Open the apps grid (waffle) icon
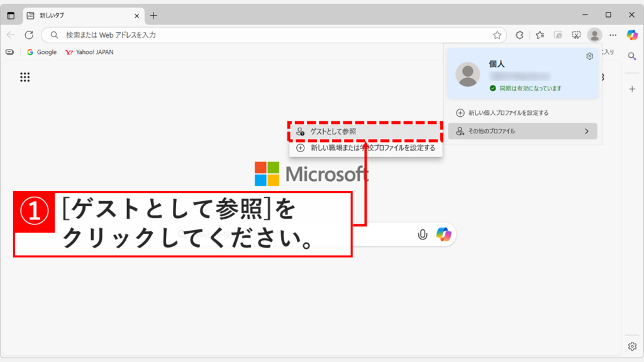Screen dimensions: 644x362 (x=23, y=77)
